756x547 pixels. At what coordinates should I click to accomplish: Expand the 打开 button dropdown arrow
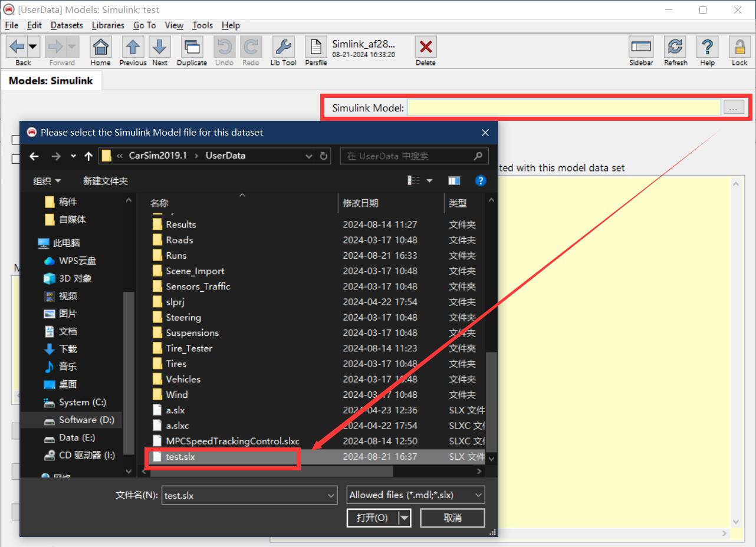point(405,518)
